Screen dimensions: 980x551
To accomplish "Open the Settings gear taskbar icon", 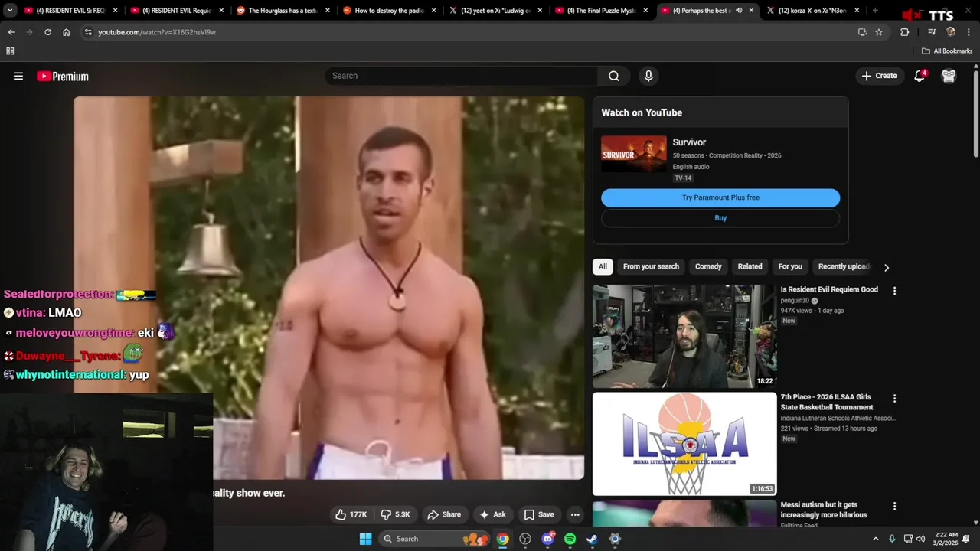I will tap(615, 539).
